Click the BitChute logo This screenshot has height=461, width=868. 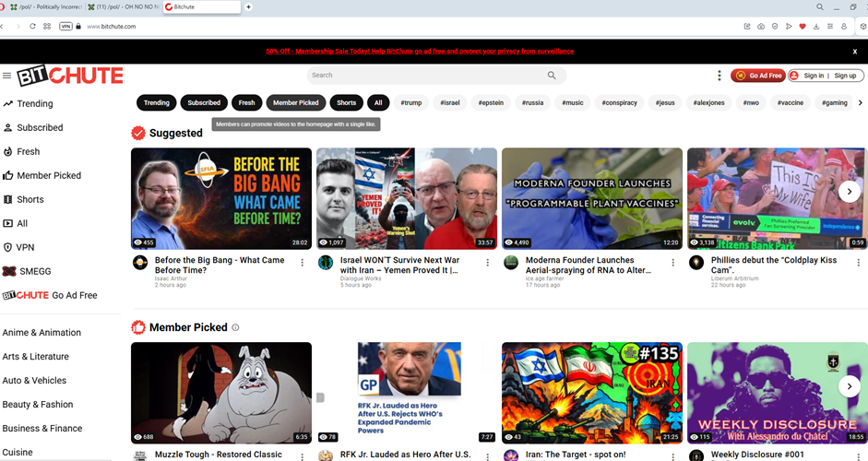click(x=70, y=76)
